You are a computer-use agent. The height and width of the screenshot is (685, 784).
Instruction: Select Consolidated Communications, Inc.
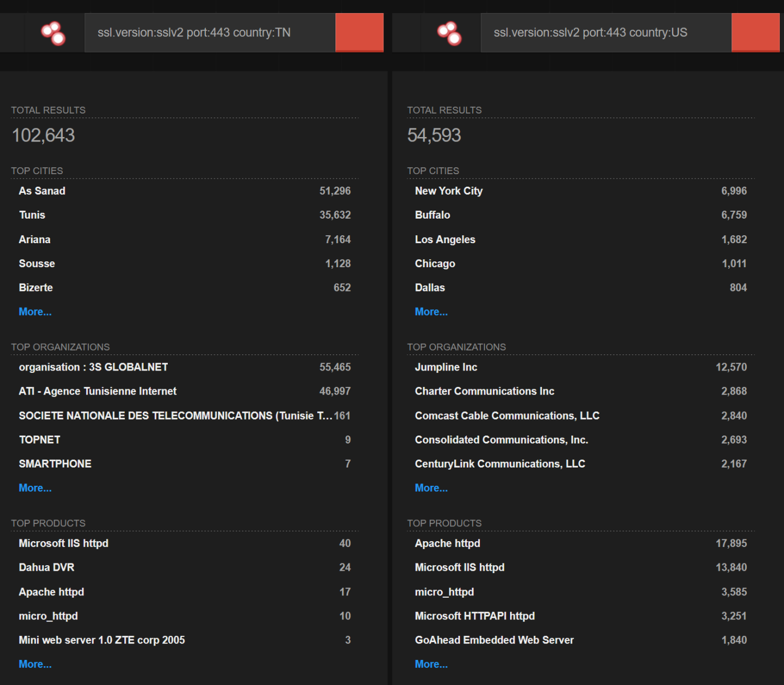[502, 440]
